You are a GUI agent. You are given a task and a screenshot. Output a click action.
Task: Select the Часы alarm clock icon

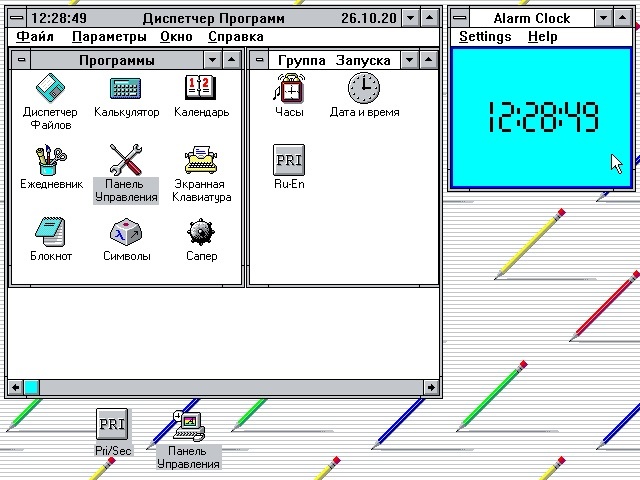[x=289, y=87]
